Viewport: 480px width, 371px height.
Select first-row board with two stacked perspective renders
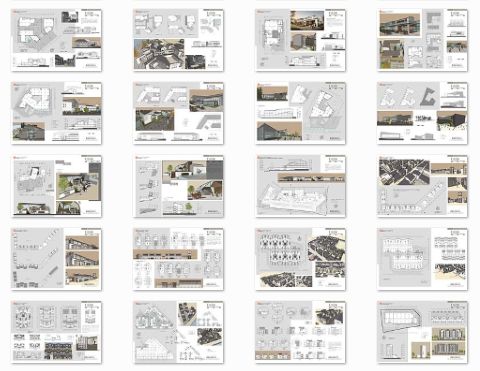300,40
